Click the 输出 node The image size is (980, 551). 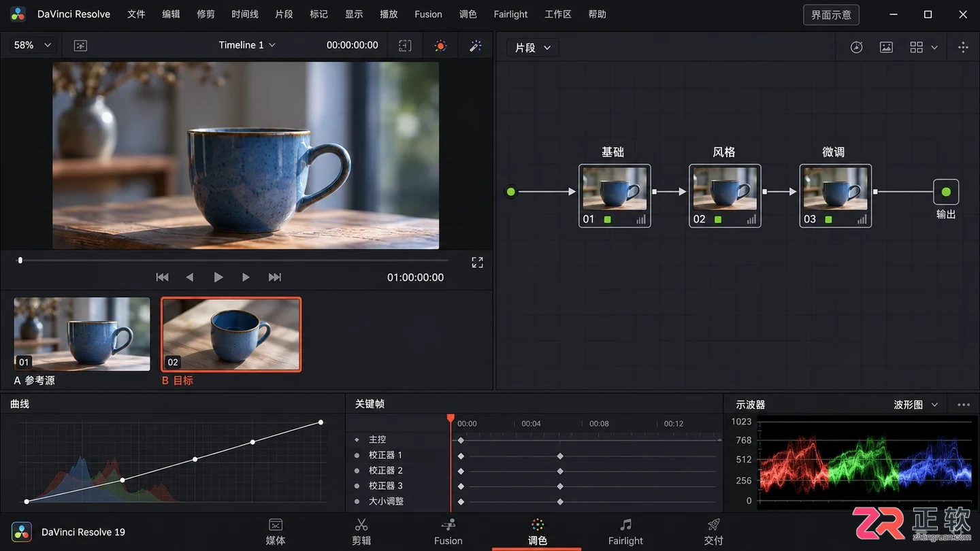click(x=946, y=192)
